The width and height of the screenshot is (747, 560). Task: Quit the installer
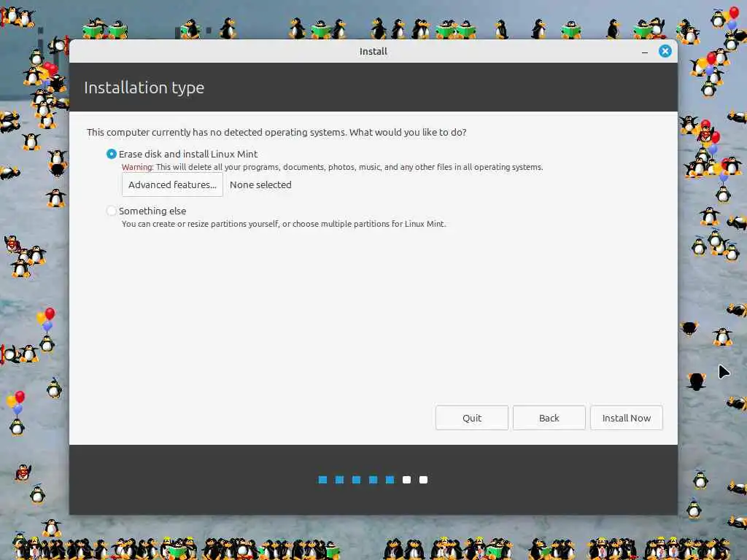472,418
